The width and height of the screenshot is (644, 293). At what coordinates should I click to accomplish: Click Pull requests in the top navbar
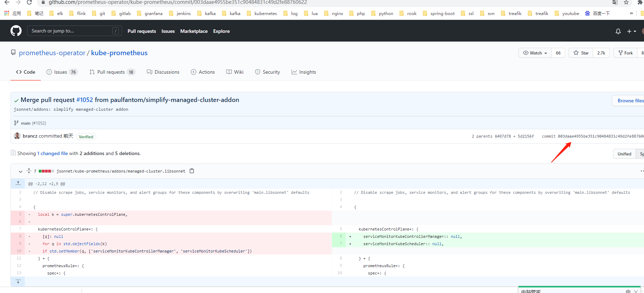(142, 31)
